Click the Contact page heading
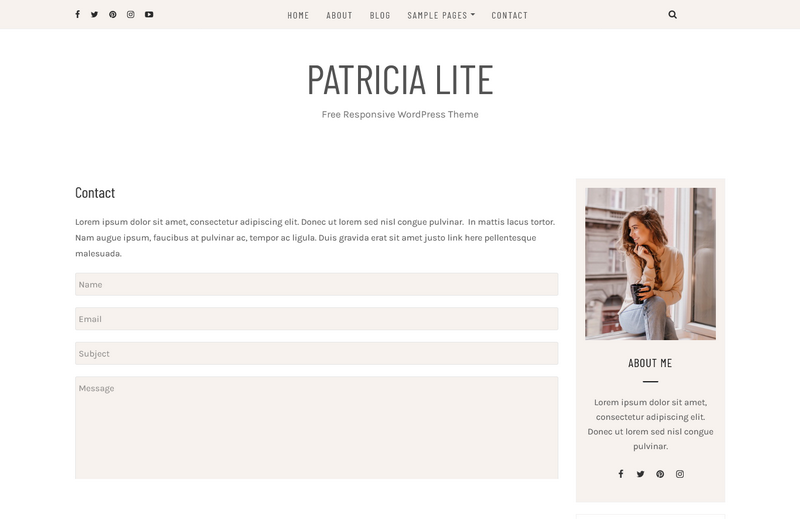This screenshot has height=519, width=800. pyautogui.click(x=95, y=192)
